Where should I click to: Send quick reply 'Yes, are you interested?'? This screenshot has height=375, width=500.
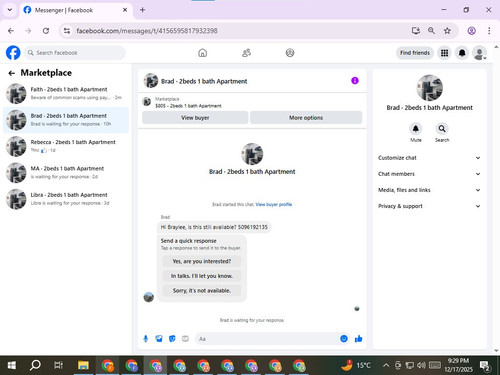pyautogui.click(x=202, y=261)
